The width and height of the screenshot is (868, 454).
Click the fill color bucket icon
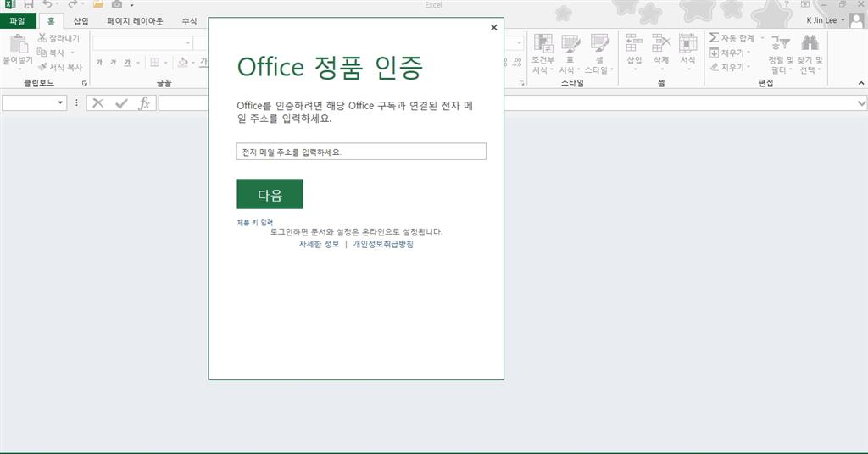pos(183,62)
